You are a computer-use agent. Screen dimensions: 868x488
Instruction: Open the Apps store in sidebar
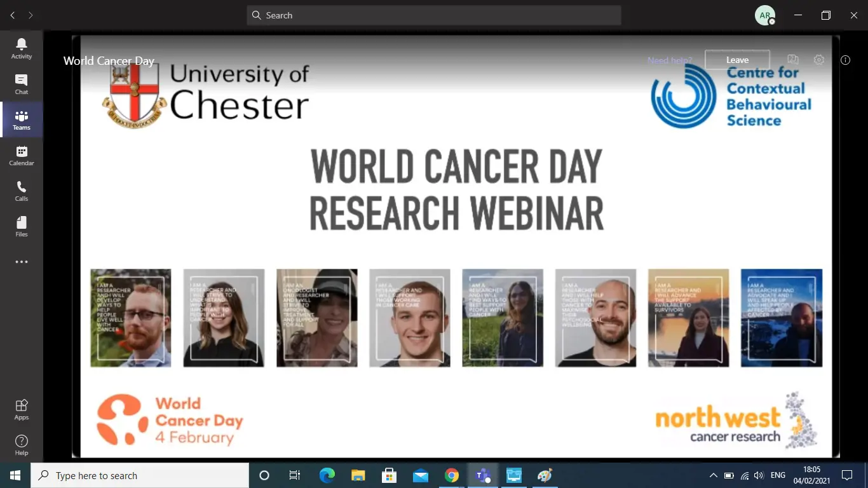click(x=22, y=409)
